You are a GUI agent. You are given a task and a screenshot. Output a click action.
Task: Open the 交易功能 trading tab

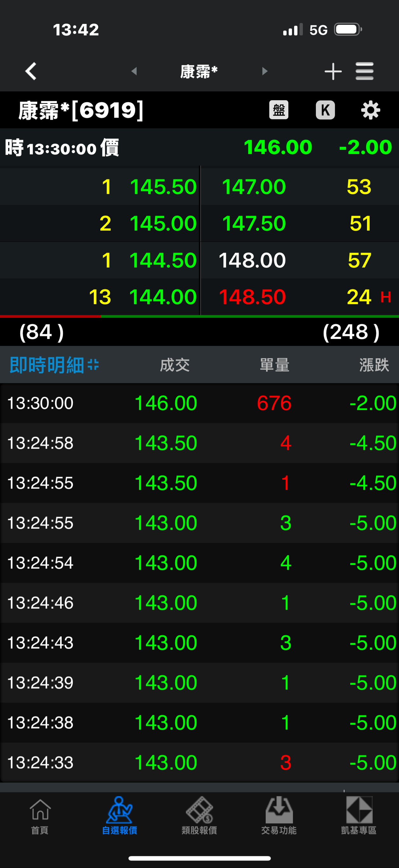click(x=279, y=816)
